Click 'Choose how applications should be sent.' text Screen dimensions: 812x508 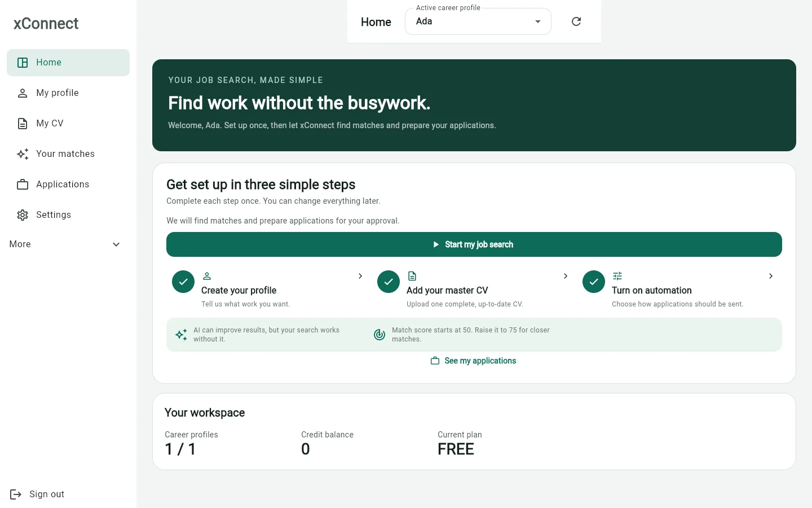pyautogui.click(x=678, y=304)
